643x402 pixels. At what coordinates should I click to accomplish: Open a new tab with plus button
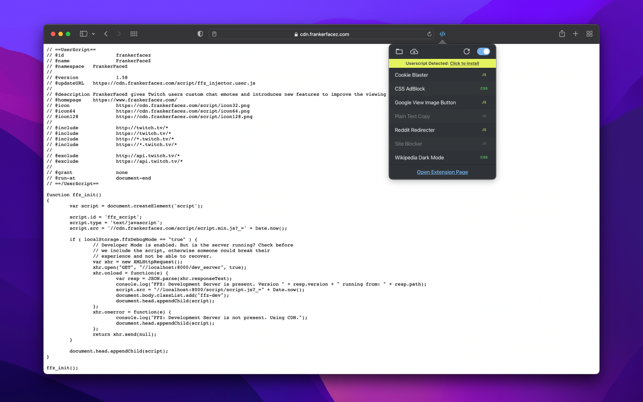pos(575,34)
